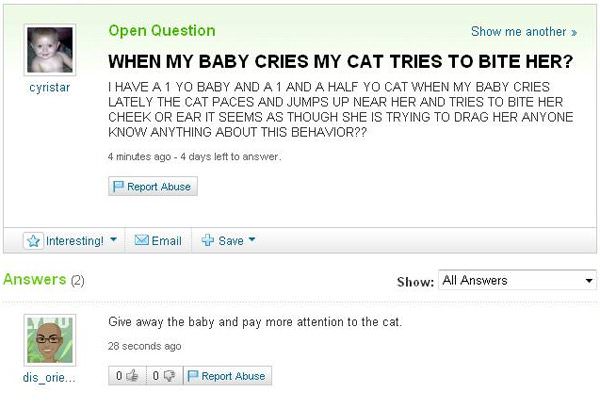Report abuse on dis_orie's answer
This screenshot has width=600, height=409.
coord(226,376)
